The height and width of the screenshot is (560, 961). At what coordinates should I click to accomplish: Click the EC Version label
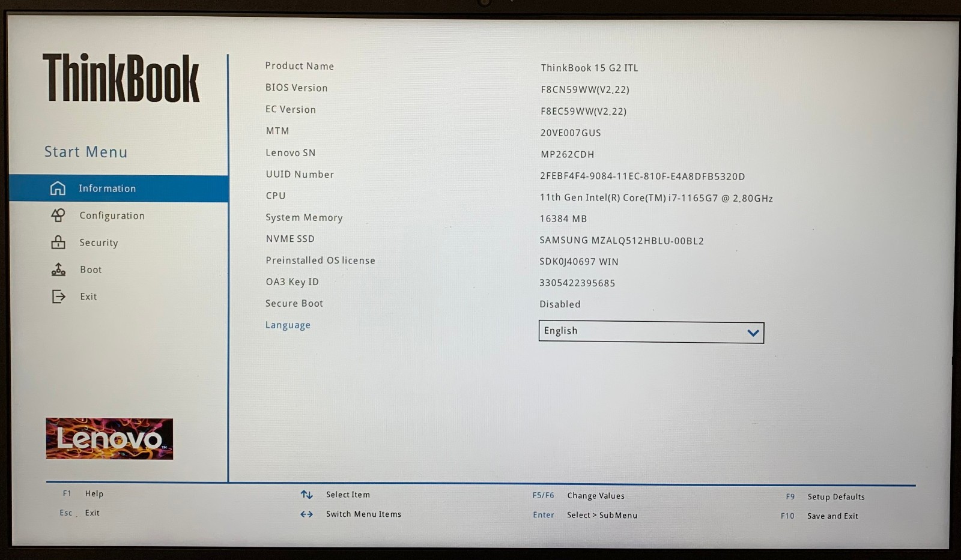tap(291, 109)
